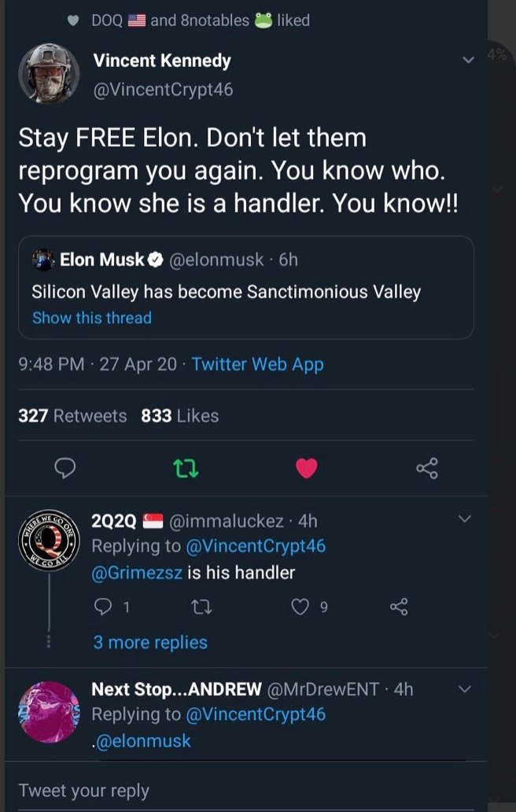Viewport: 516px width, 812px height.
Task: Open caret menu on 2Q2Q reply
Action: (x=464, y=519)
